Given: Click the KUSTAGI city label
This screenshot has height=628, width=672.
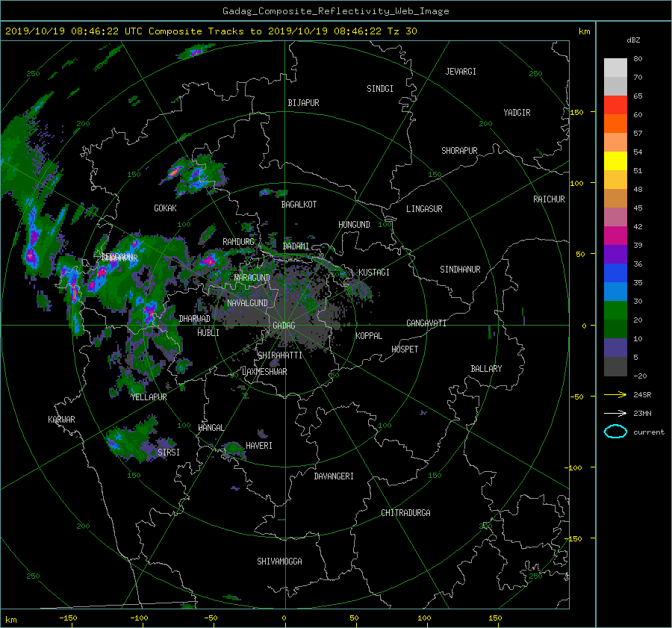Looking at the screenshot, I should click(x=374, y=273).
